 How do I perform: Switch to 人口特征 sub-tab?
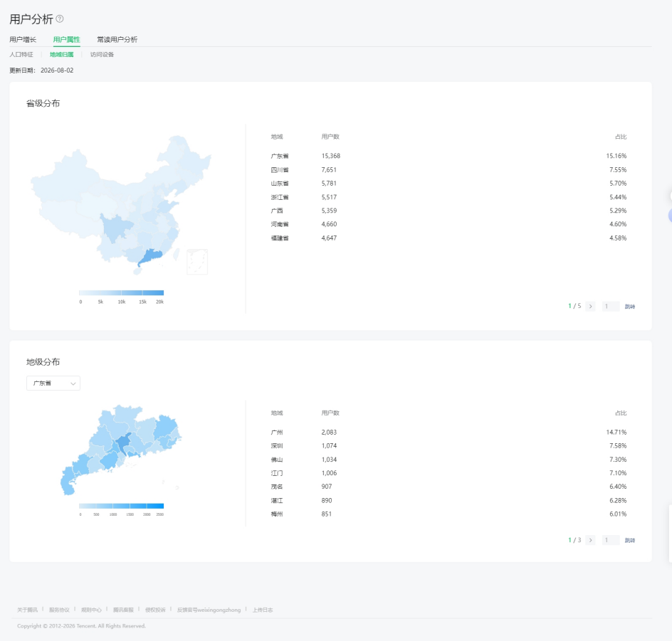coord(21,54)
